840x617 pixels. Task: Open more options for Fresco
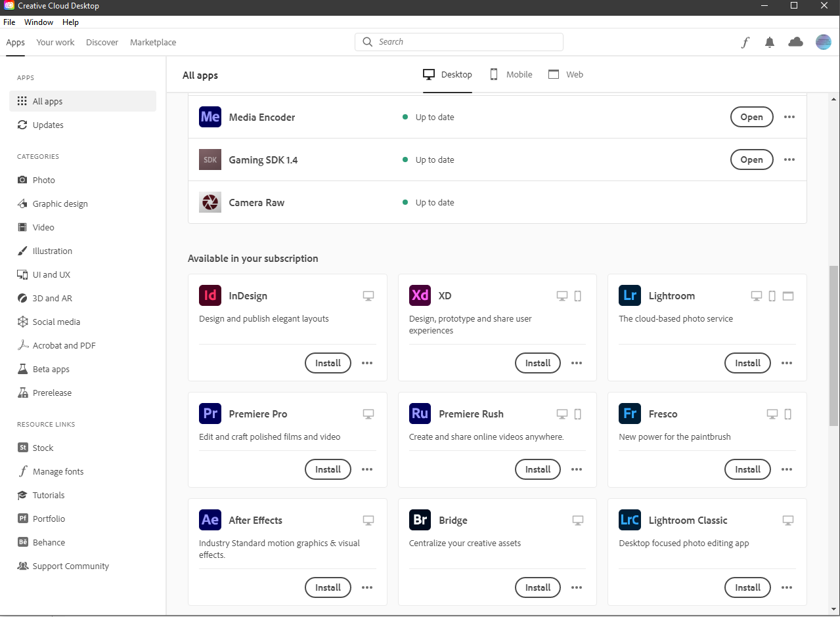point(787,469)
